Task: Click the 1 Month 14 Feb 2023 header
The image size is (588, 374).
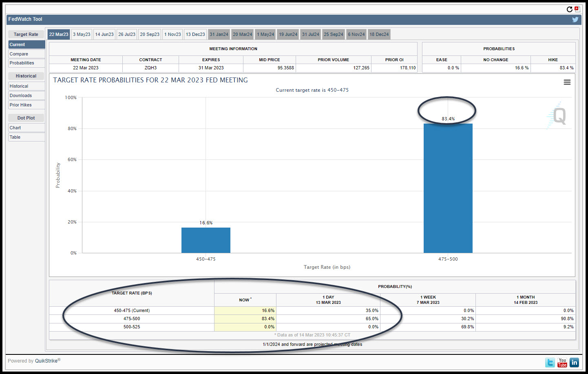Action: (526, 300)
